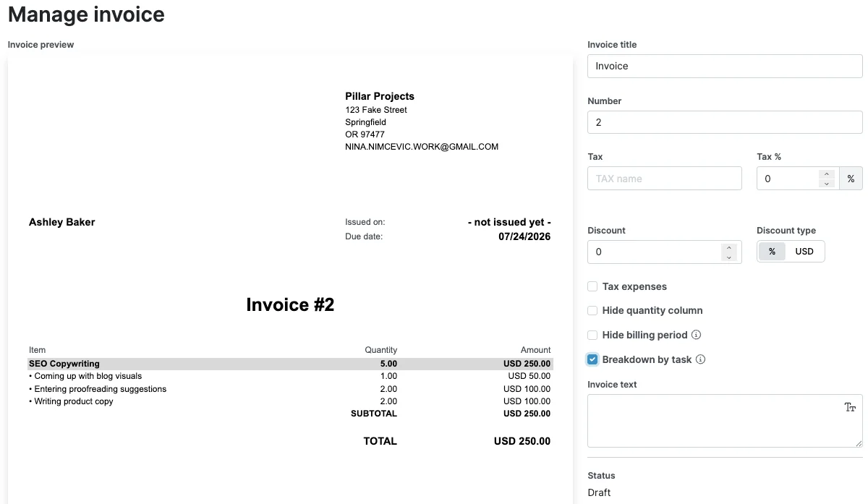Click the Amount column header
Image resolution: width=868 pixels, height=504 pixels.
point(535,350)
